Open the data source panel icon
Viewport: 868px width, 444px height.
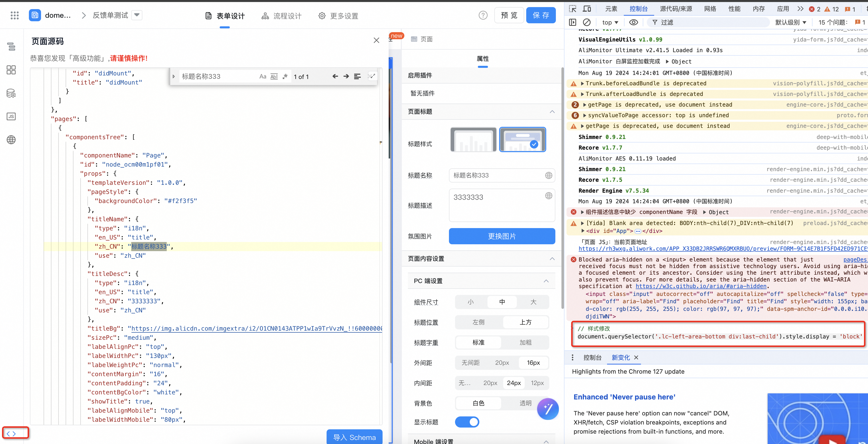(x=11, y=93)
